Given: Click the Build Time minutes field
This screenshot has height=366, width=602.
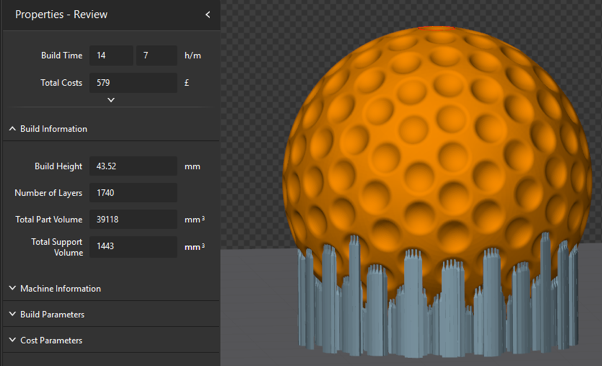Looking at the screenshot, I should tap(156, 55).
